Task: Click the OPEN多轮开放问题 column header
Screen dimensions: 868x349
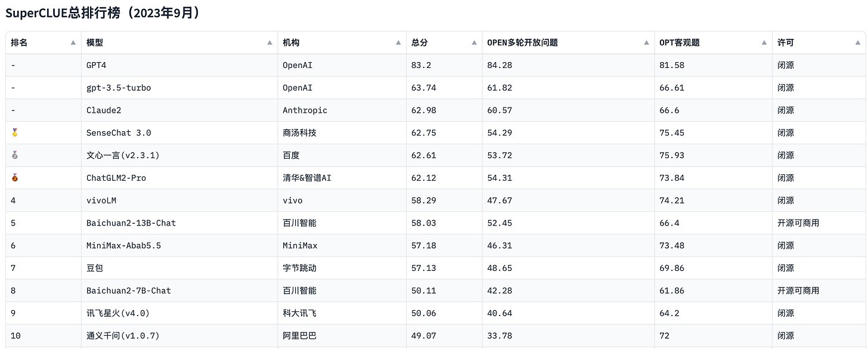Action: pyautogui.click(x=568, y=43)
